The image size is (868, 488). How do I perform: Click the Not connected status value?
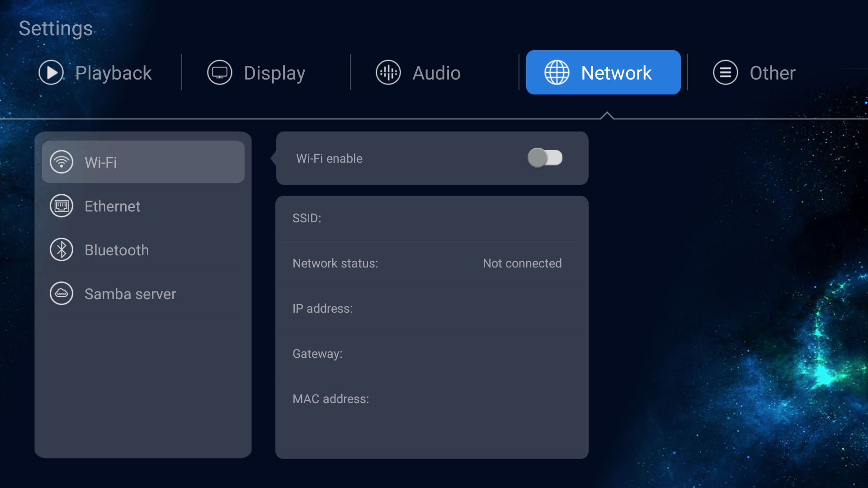coord(522,263)
